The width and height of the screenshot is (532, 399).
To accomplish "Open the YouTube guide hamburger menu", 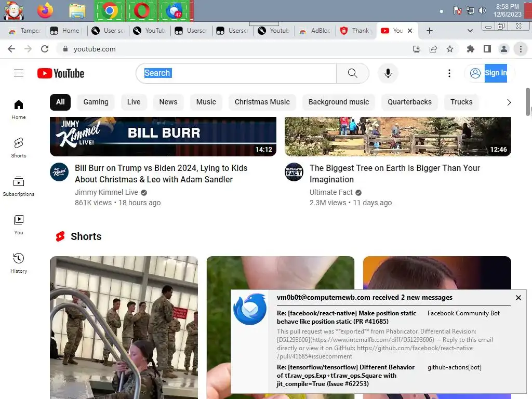I will [19, 73].
